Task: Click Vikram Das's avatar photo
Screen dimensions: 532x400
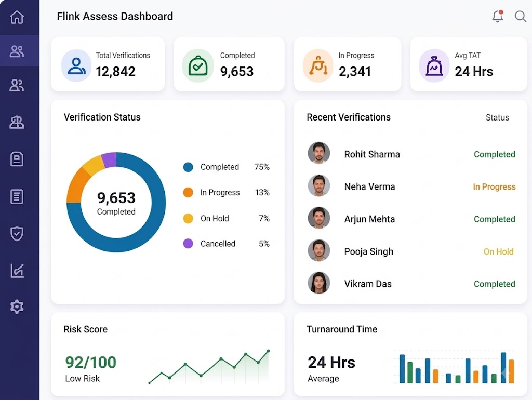Action: point(318,283)
